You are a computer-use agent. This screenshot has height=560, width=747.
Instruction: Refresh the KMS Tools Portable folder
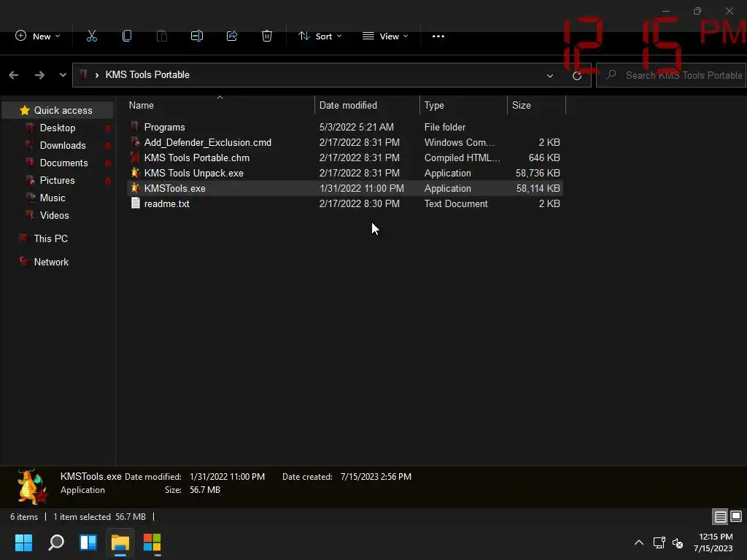click(577, 75)
